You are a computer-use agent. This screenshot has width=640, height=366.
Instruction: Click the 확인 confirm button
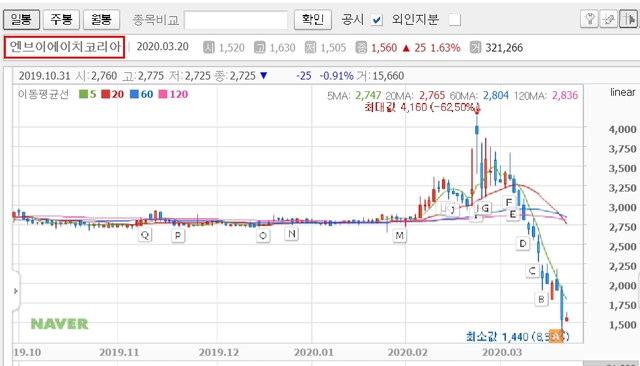(x=313, y=20)
